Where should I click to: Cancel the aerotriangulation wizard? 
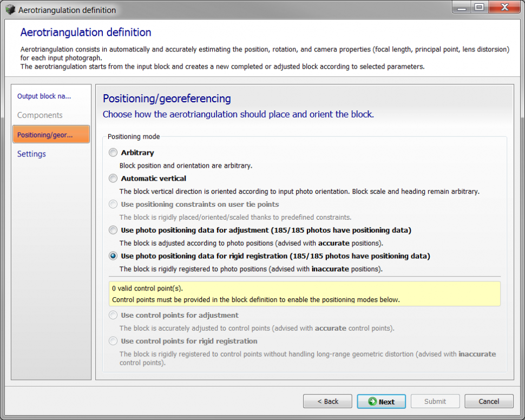click(489, 402)
